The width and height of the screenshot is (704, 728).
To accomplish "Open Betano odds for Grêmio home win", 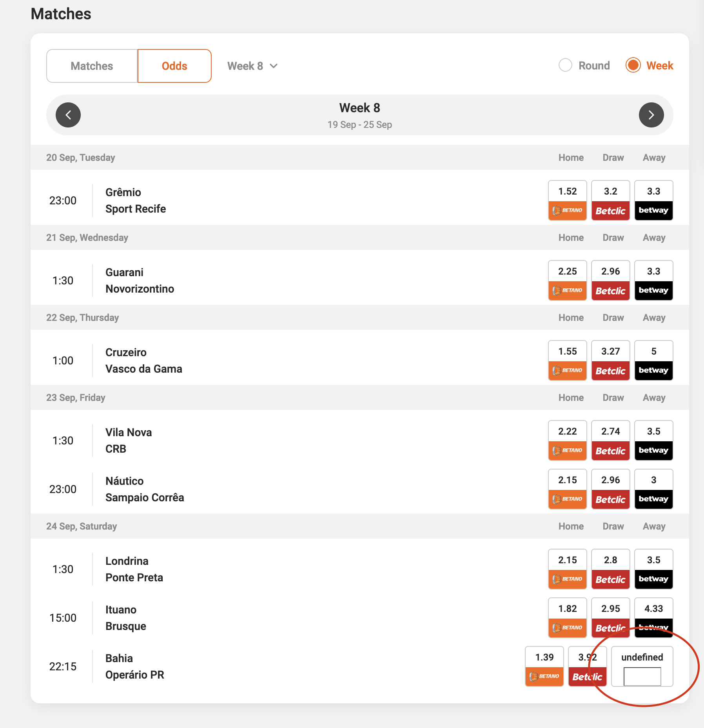I will [x=567, y=200].
